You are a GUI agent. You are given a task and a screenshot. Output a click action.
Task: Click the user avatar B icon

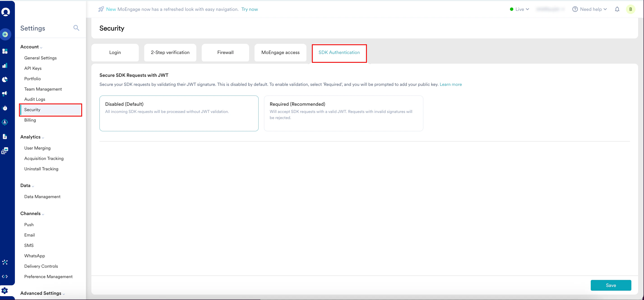[630, 9]
